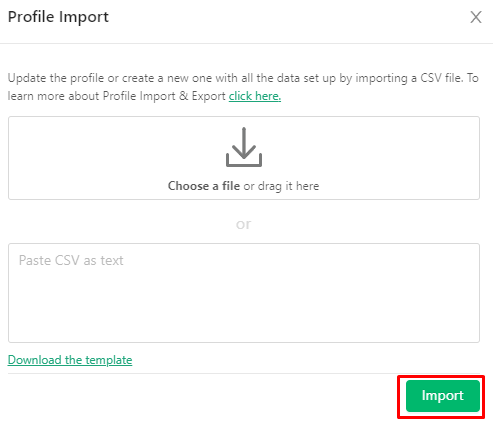493x423 pixels.
Task: Click the download arrow upload icon
Action: pos(244,147)
